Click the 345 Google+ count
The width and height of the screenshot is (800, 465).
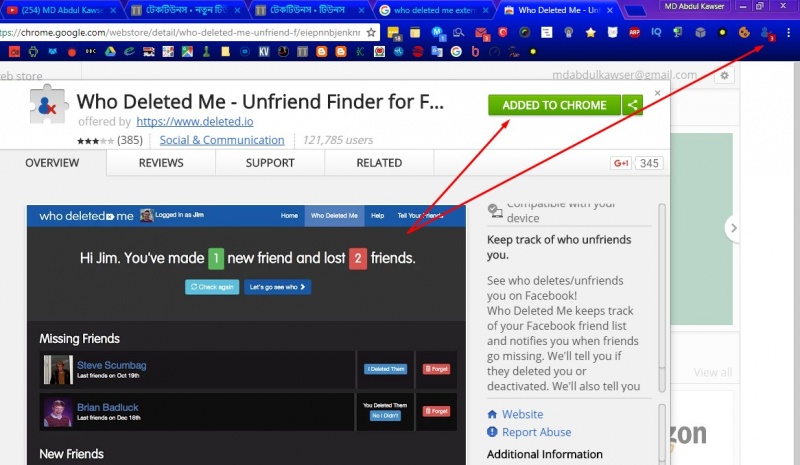tap(649, 163)
